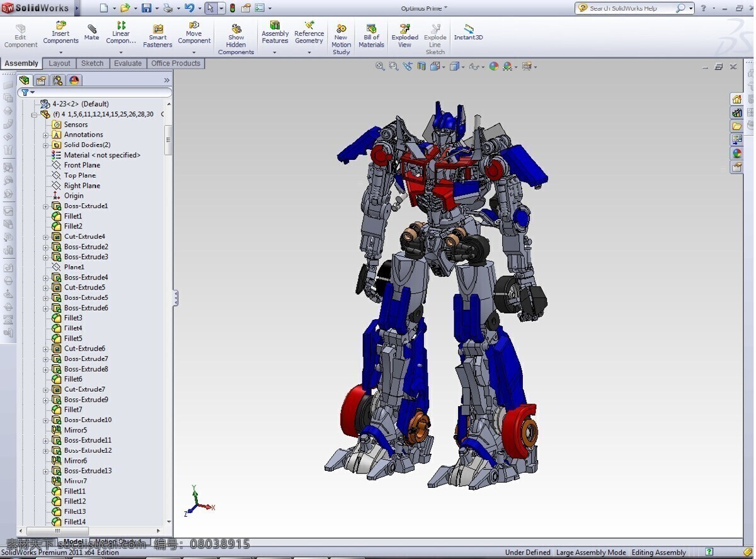Open Smart Fasteners tool
The height and width of the screenshot is (559, 756).
coord(157,37)
